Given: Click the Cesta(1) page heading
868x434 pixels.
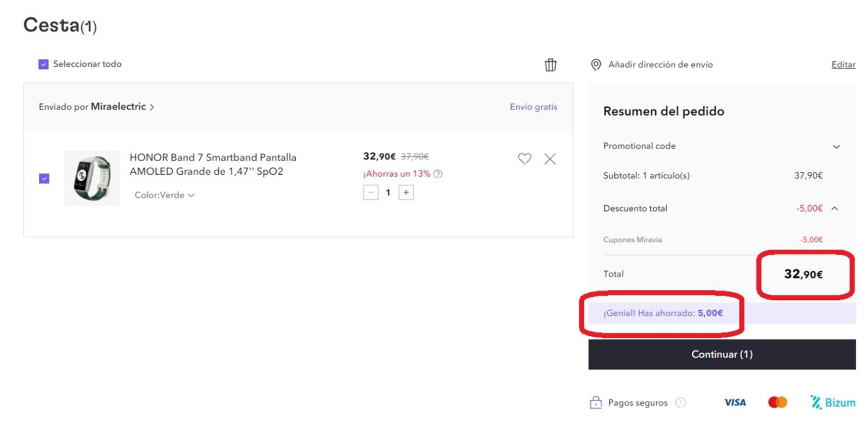Looking at the screenshot, I should click(60, 25).
